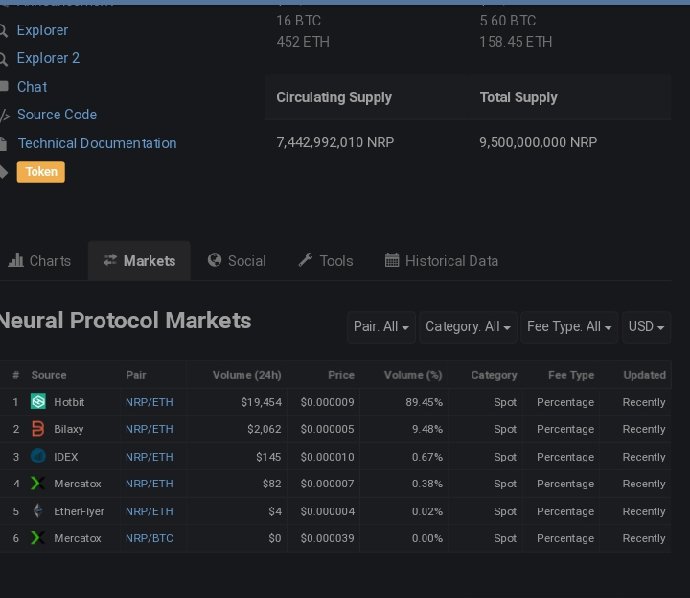Screen dimensions: 690x598
Task: Sort table by Volume (%) header
Action: tap(413, 375)
